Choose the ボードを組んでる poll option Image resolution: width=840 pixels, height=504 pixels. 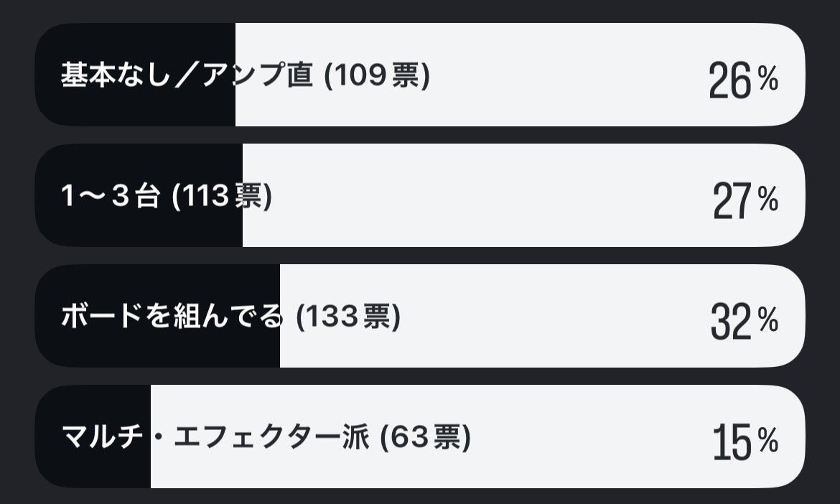coord(172,317)
